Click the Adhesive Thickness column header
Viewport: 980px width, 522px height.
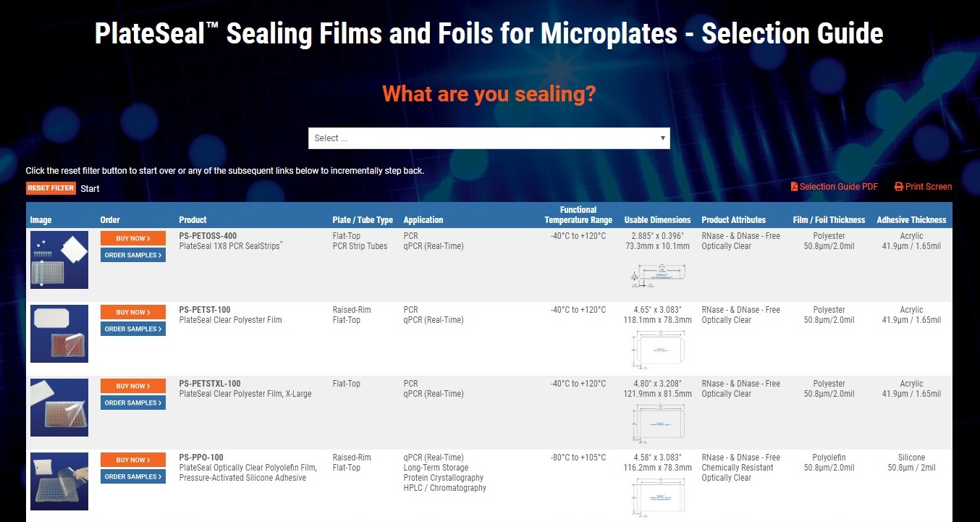tap(911, 220)
